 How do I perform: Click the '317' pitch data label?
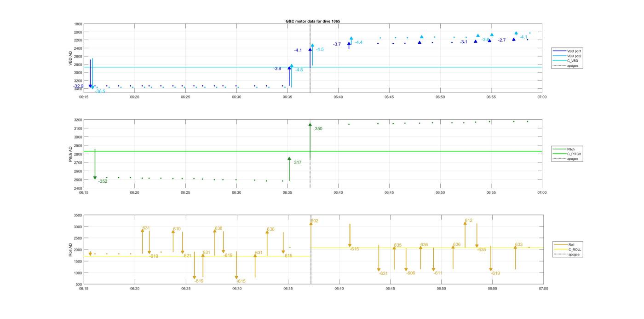click(298, 162)
